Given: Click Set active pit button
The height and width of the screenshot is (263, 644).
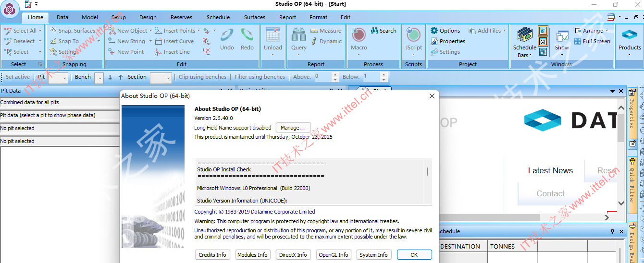Looking at the screenshot, I should click(18, 77).
